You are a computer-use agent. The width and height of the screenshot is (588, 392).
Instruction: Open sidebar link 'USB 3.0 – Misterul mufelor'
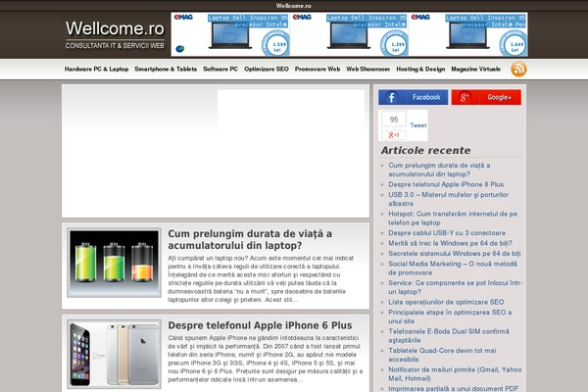click(x=449, y=199)
